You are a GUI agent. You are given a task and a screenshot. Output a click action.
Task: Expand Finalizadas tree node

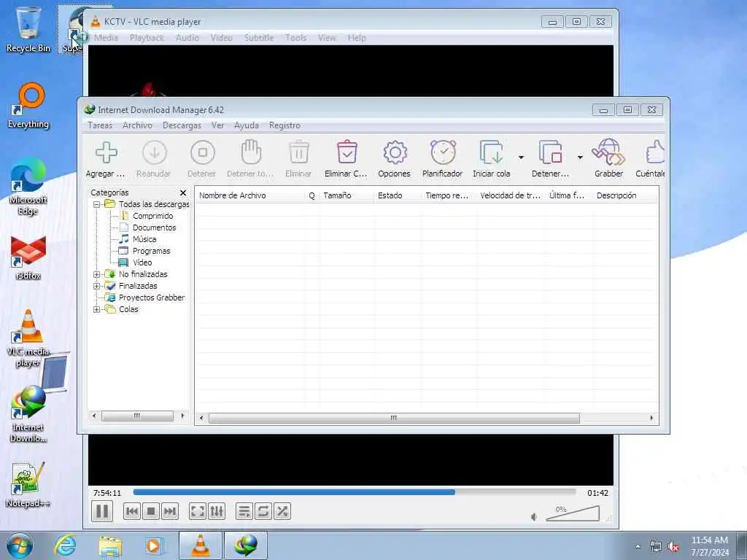pos(97,286)
